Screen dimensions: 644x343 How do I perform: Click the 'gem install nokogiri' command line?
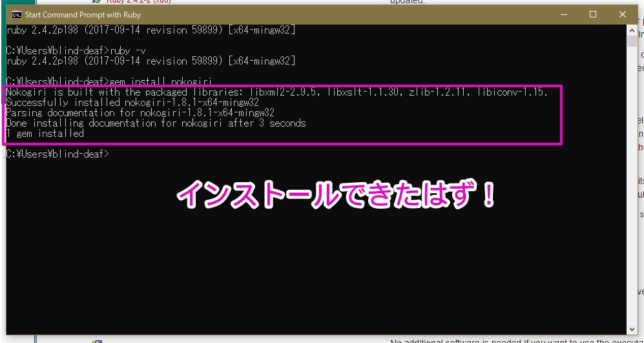(109, 81)
